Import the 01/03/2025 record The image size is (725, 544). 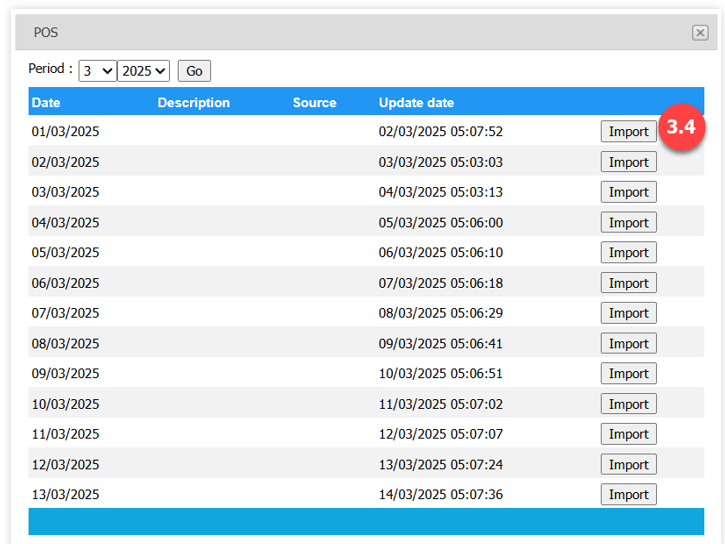(628, 132)
